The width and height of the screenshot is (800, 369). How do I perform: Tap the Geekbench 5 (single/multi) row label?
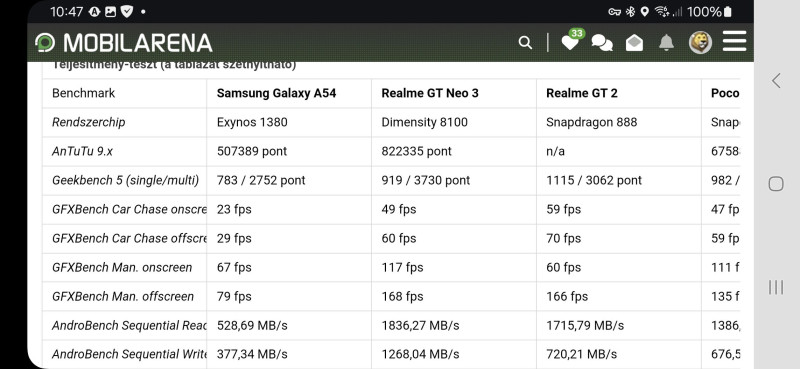click(126, 181)
